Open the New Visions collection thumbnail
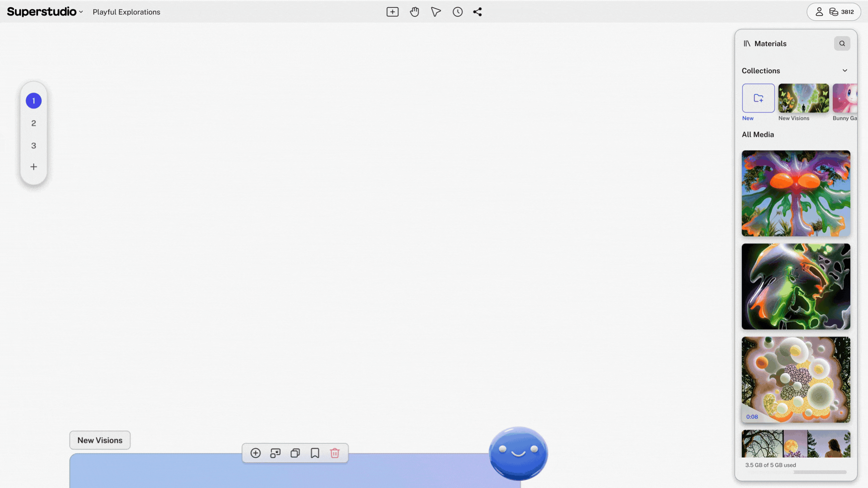This screenshot has height=488, width=868. click(803, 98)
